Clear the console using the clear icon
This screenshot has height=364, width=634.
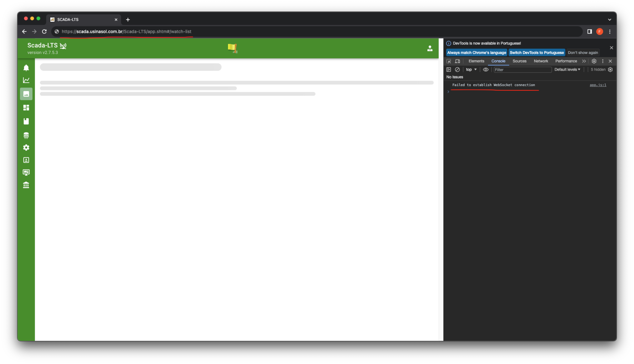point(457,70)
